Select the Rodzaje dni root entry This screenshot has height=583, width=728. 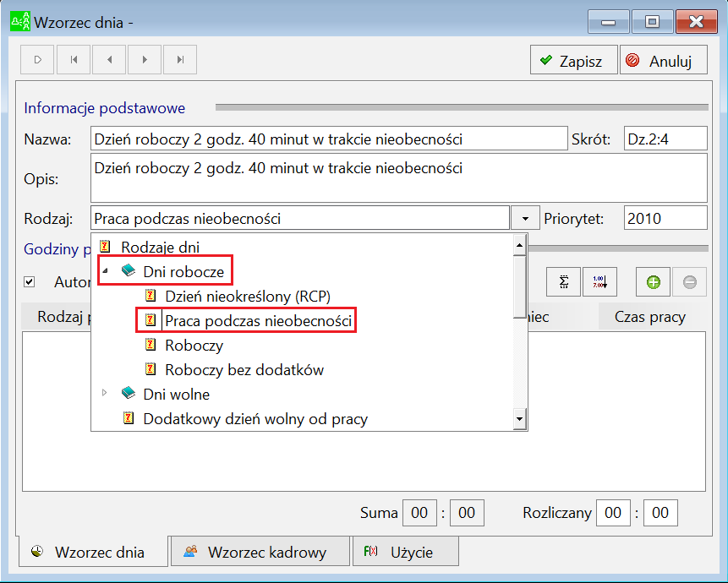point(160,248)
